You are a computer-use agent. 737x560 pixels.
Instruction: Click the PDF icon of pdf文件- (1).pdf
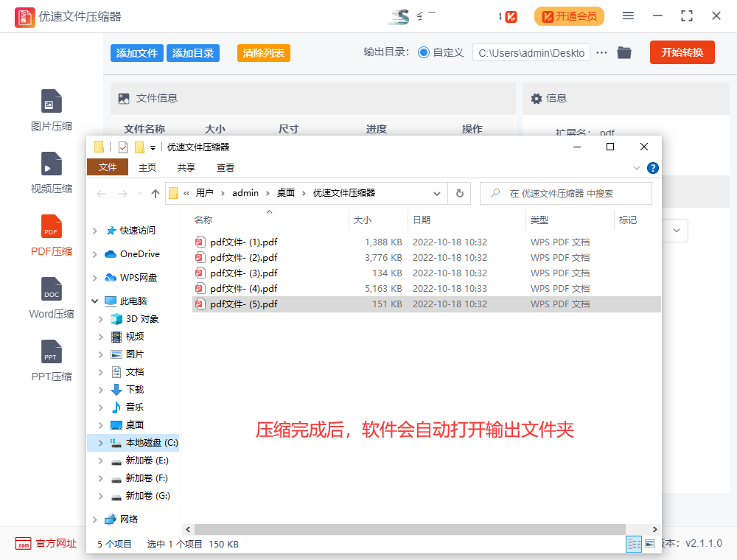[200, 242]
